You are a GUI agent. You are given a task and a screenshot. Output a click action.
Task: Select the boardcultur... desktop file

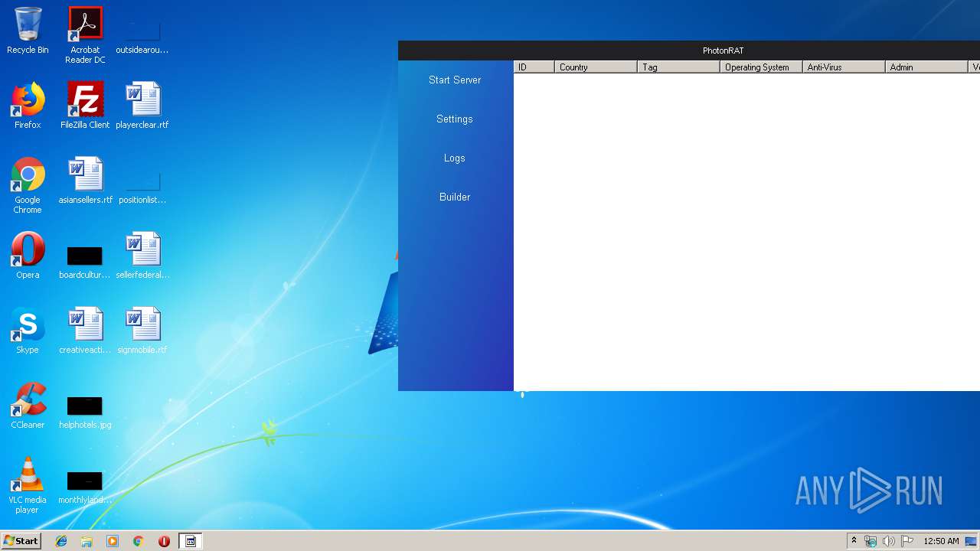(85, 262)
